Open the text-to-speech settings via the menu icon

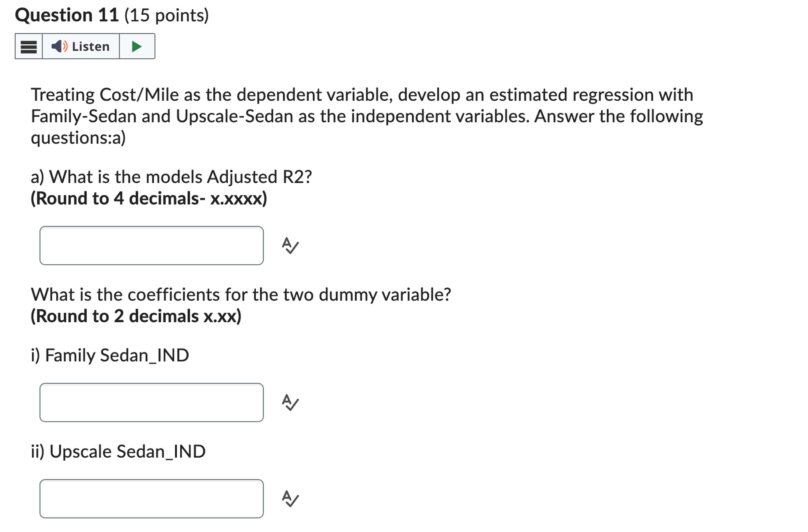[x=29, y=46]
